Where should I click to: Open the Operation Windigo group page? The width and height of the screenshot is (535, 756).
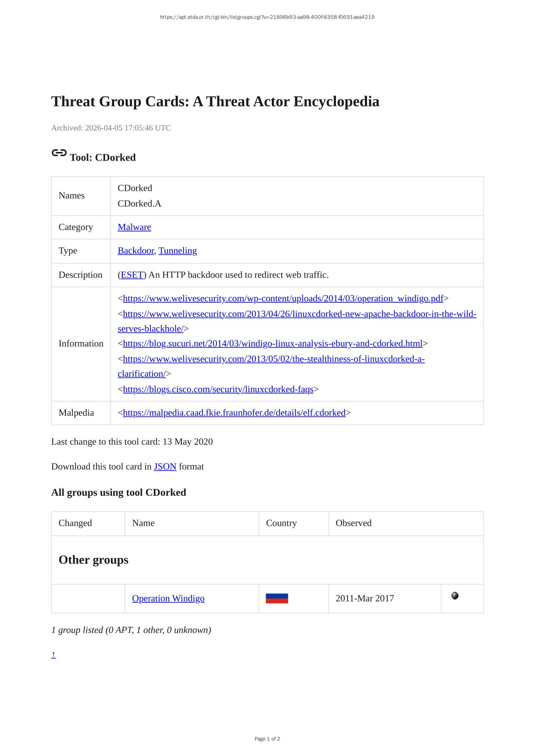pyautogui.click(x=168, y=598)
